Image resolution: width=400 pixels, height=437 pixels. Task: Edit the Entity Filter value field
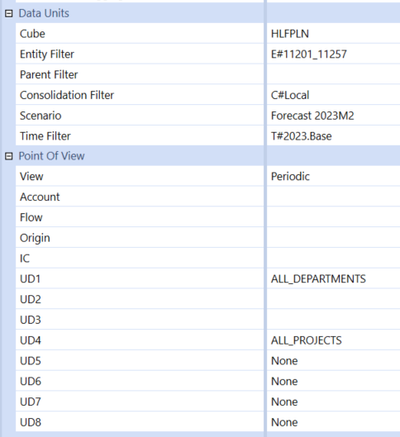click(x=333, y=54)
